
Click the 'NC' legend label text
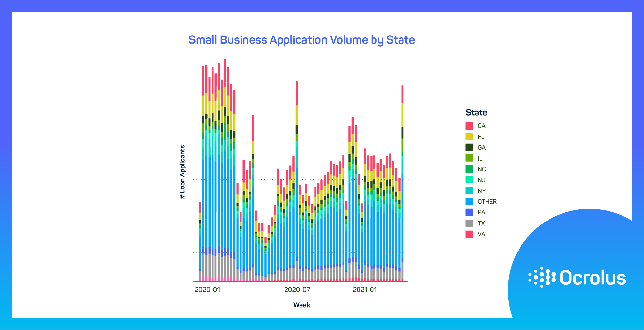coord(482,169)
